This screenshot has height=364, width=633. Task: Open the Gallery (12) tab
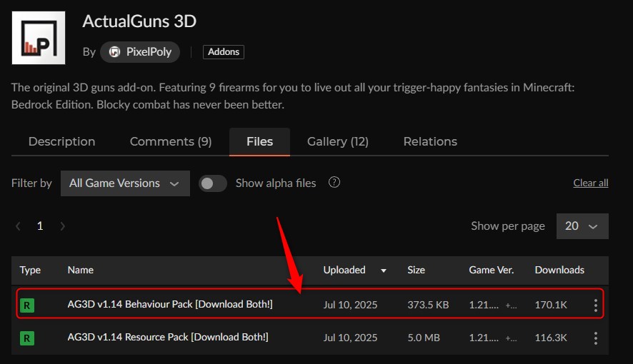[x=337, y=141]
